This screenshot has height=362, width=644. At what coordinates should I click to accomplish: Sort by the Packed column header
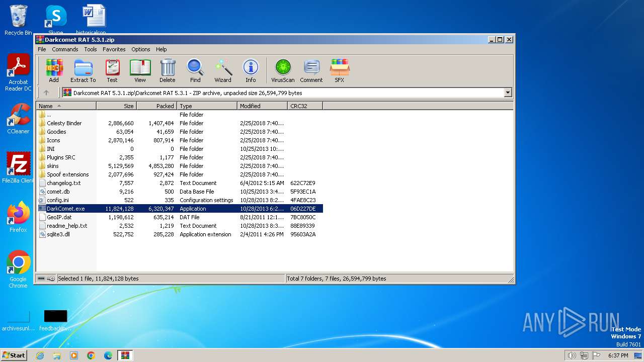[156, 106]
